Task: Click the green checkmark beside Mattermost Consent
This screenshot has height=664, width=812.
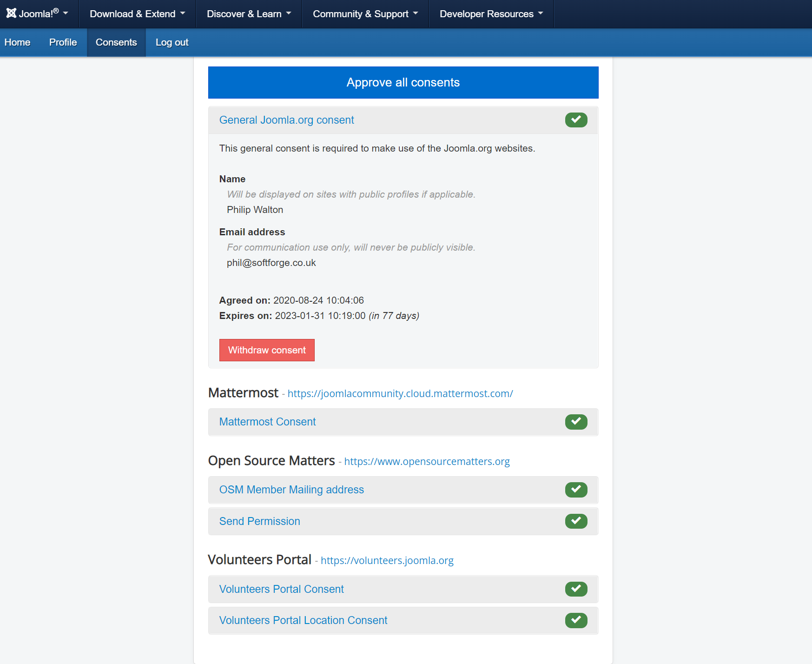Action: click(x=576, y=422)
